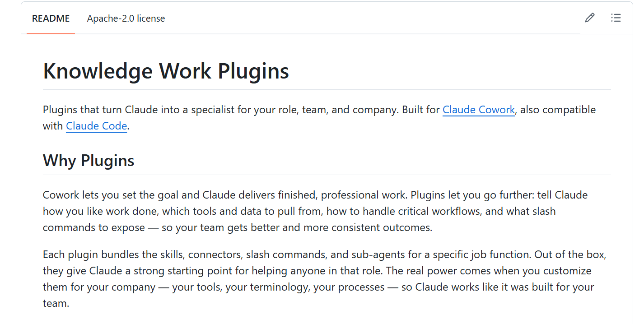The width and height of the screenshot is (644, 324).
Task: Follow the Claude Cowork link
Action: click(479, 110)
